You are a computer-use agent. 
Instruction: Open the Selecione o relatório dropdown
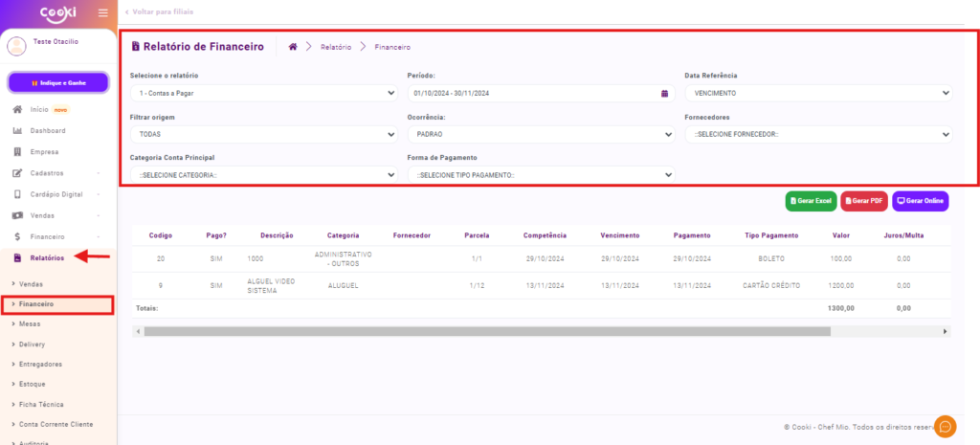263,94
